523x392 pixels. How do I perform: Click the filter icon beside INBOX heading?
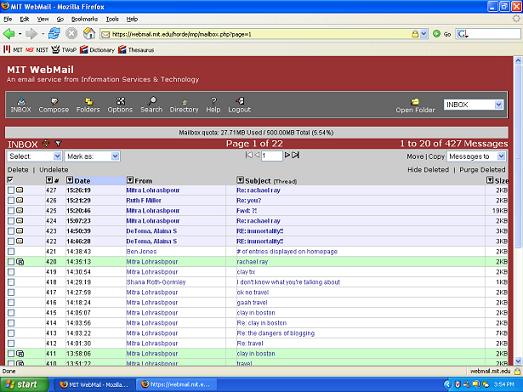tap(58, 143)
